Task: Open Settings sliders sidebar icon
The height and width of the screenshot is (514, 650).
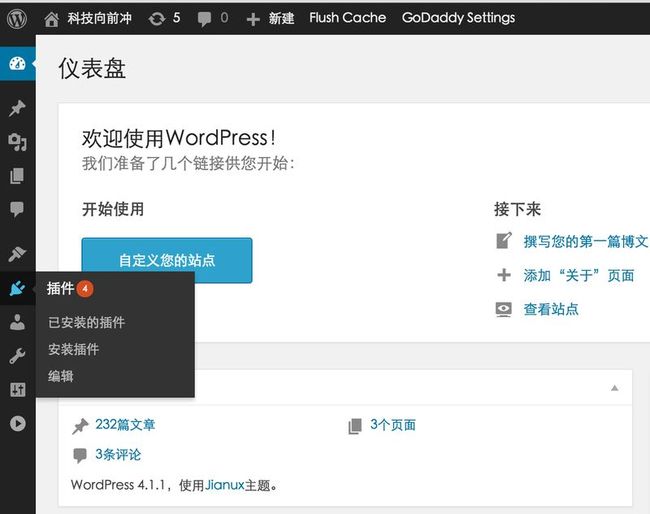Action: 17,390
